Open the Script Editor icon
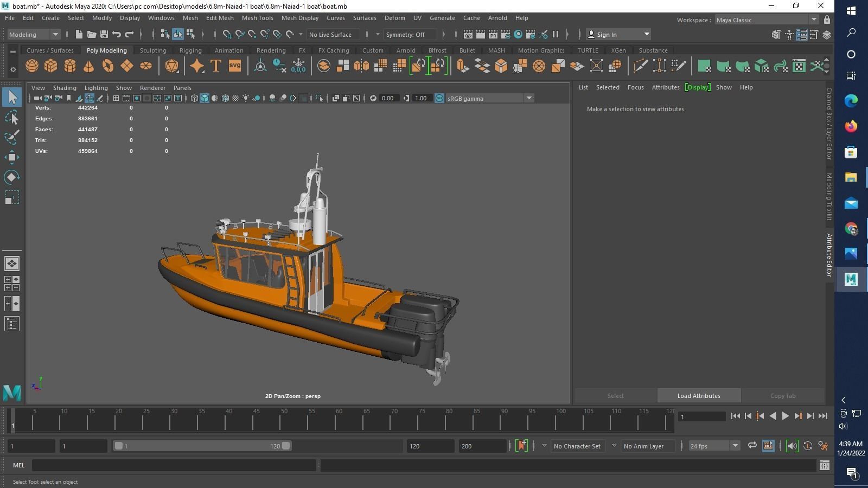The width and height of the screenshot is (868, 488). point(825,465)
